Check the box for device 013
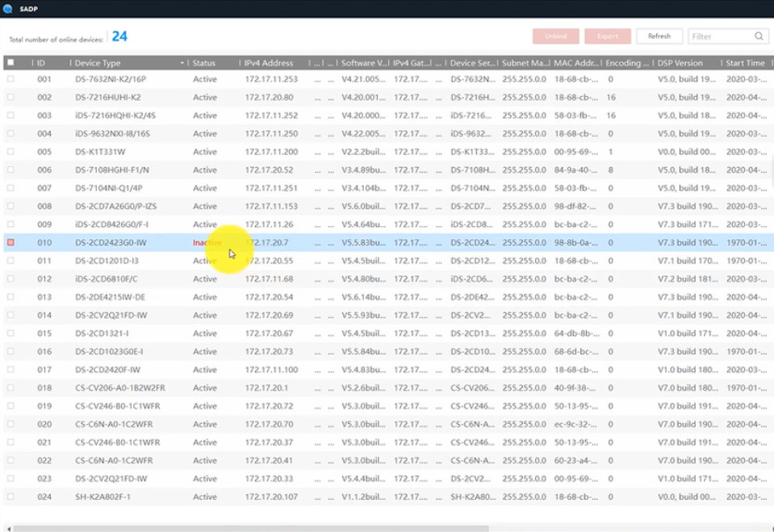 pyautogui.click(x=10, y=297)
